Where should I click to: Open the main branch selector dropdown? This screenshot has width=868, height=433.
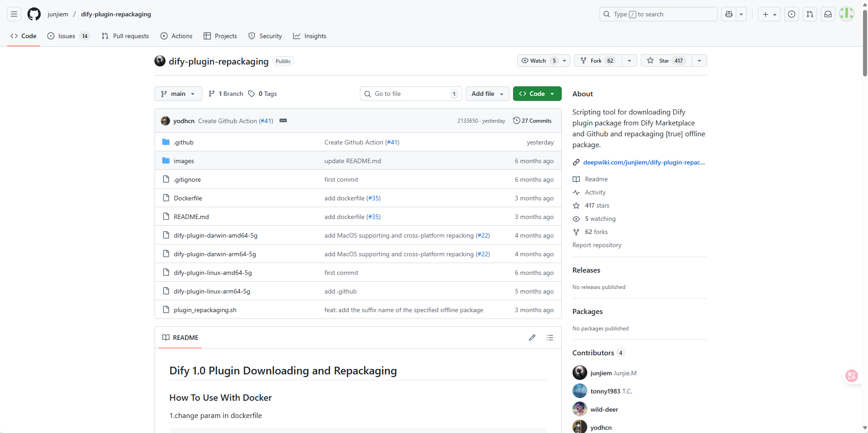coord(178,94)
